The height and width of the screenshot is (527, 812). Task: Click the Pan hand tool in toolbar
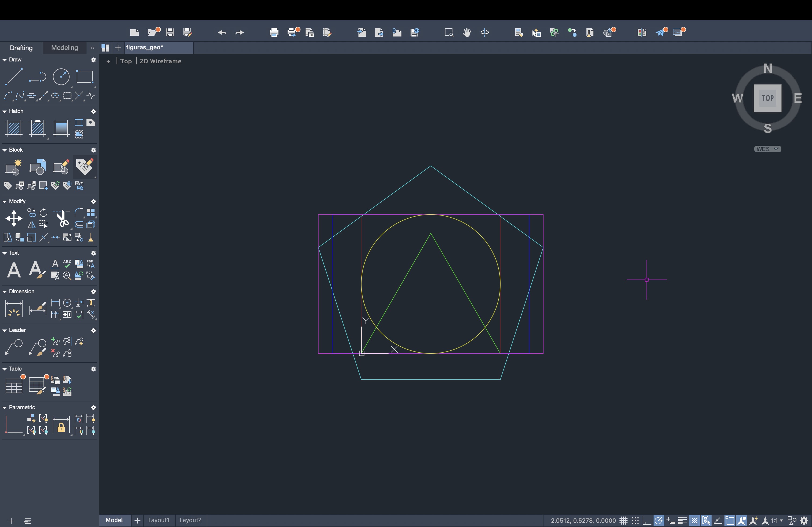coord(467,32)
